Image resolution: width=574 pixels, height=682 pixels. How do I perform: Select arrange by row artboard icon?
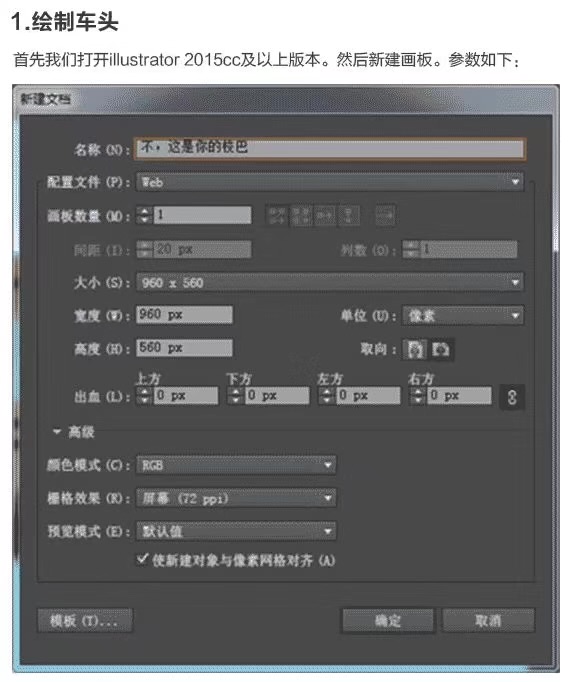(x=325, y=215)
